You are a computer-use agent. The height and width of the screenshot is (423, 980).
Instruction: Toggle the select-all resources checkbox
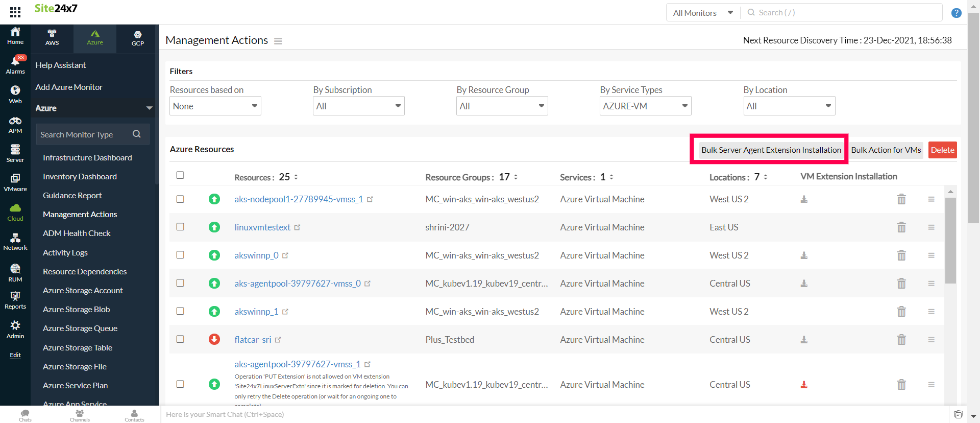[180, 175]
